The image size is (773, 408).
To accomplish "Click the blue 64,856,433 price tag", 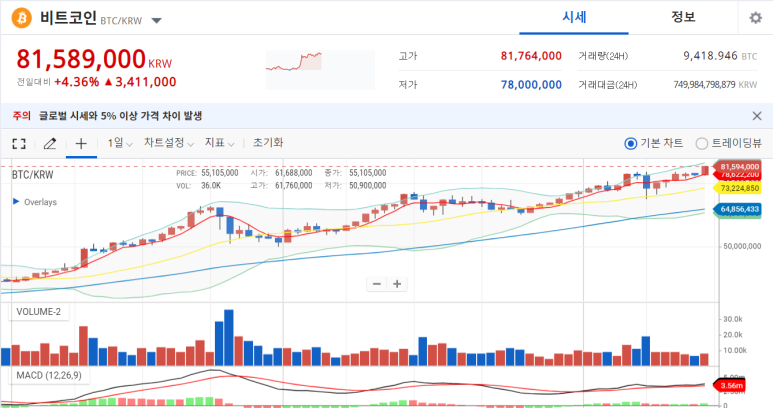I will (x=738, y=209).
